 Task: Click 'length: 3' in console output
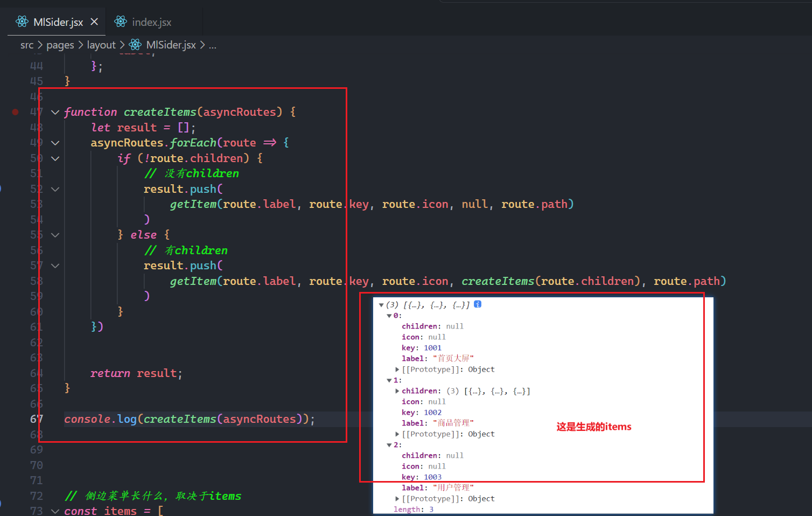point(414,510)
